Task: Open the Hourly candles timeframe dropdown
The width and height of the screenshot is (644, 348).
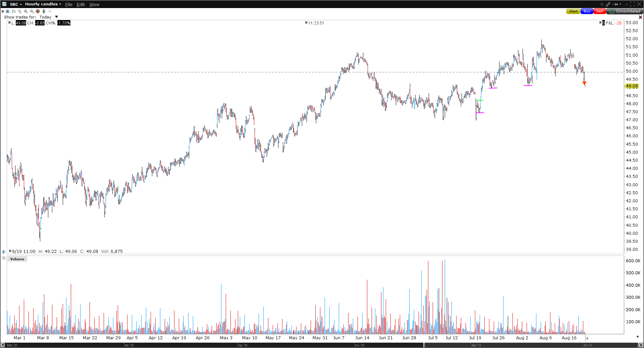Action: pos(43,4)
